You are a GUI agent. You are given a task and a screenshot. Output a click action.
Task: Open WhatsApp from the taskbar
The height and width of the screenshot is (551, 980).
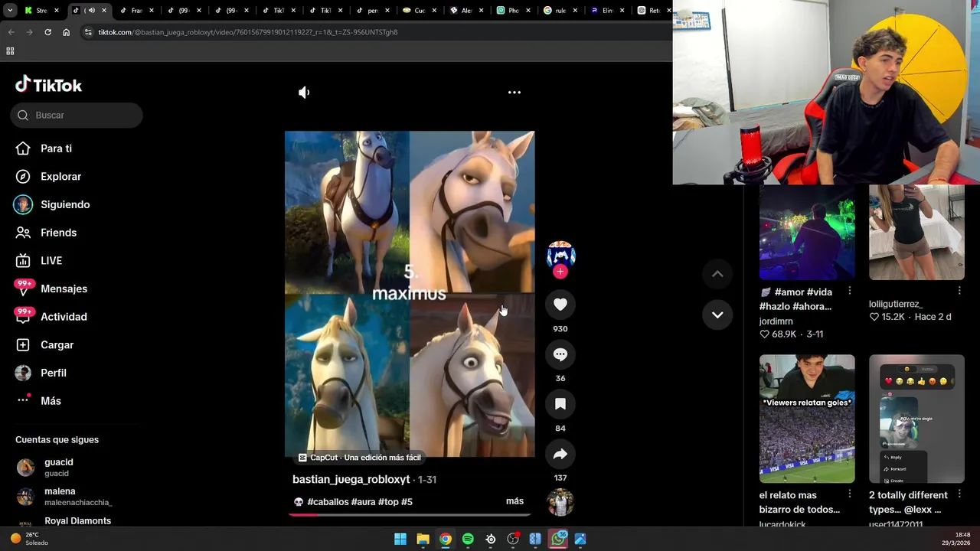coord(558,539)
